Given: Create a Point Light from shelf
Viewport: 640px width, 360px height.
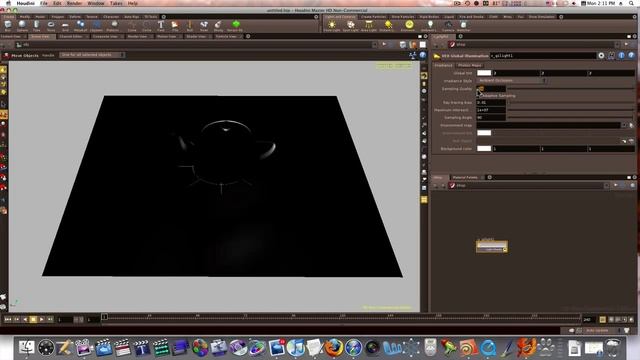Looking at the screenshot, I should (x=332, y=26).
